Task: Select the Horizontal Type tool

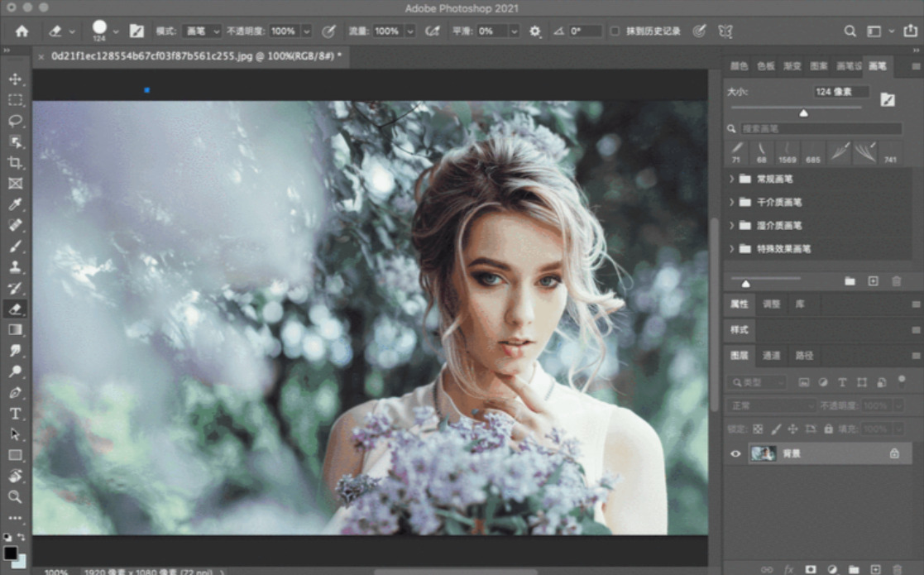Action: tap(15, 414)
